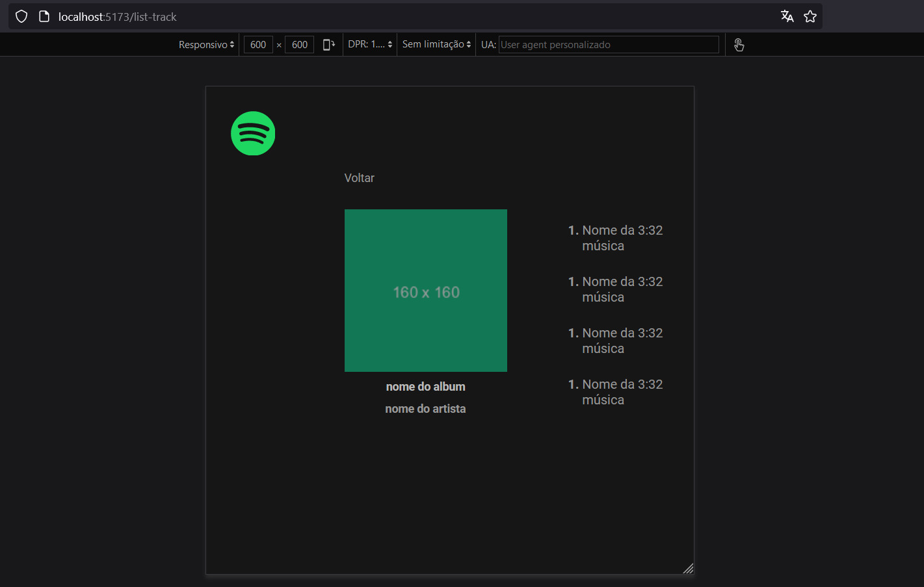Click the nome do album text
The height and width of the screenshot is (587, 924).
[x=426, y=387]
